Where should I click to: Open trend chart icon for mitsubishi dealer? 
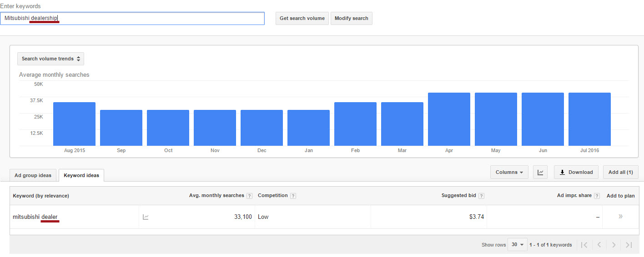(146, 217)
